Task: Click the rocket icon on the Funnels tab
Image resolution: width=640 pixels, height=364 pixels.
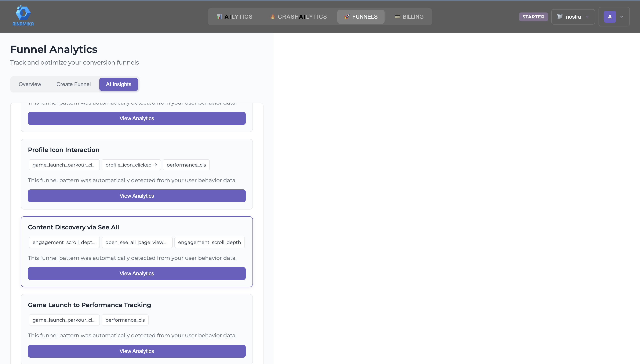Action: click(x=346, y=17)
